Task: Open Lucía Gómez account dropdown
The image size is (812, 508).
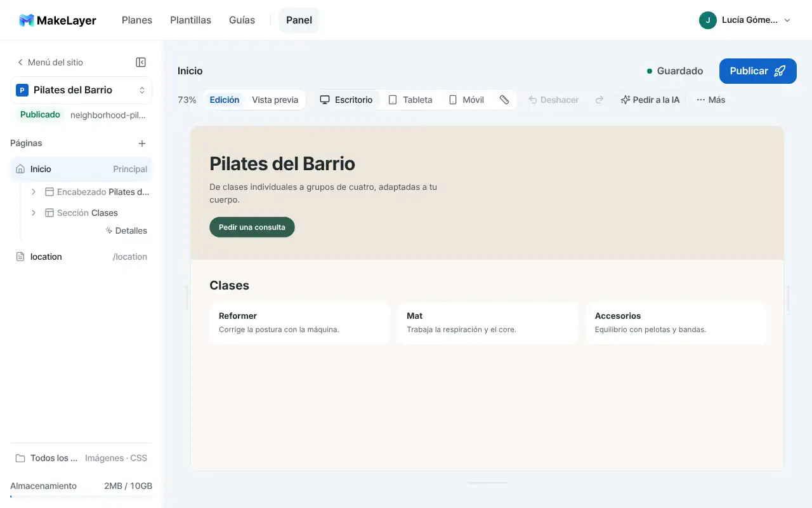Action: tap(745, 20)
